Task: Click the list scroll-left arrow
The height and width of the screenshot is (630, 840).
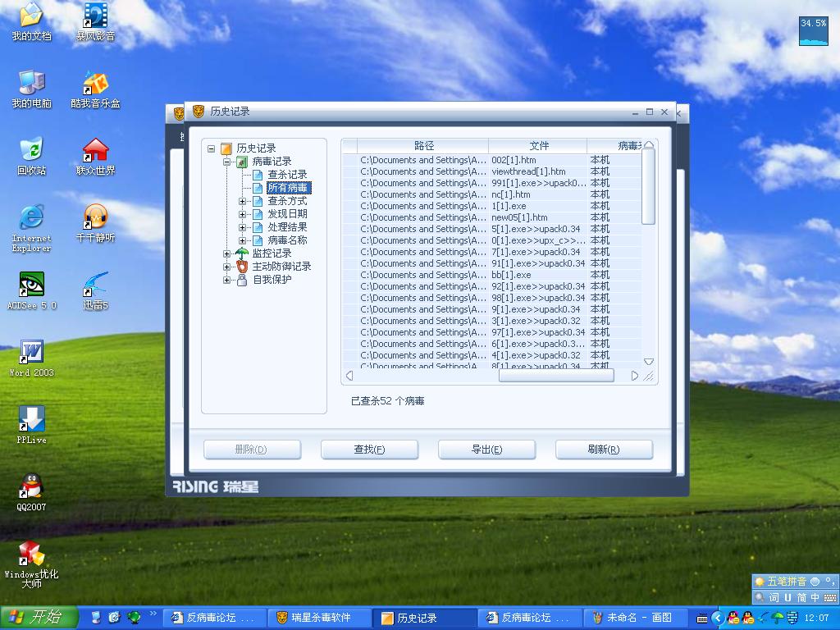Action: pyautogui.click(x=349, y=376)
